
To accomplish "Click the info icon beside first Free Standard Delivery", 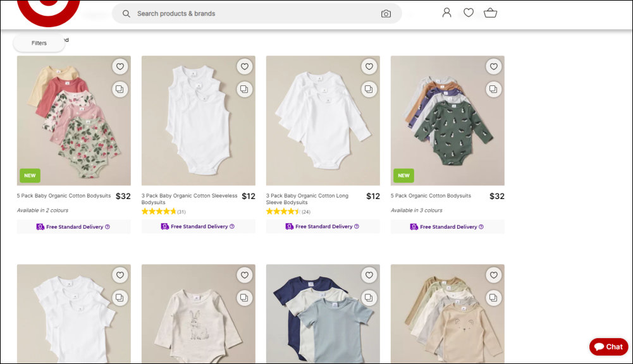I will point(108,227).
